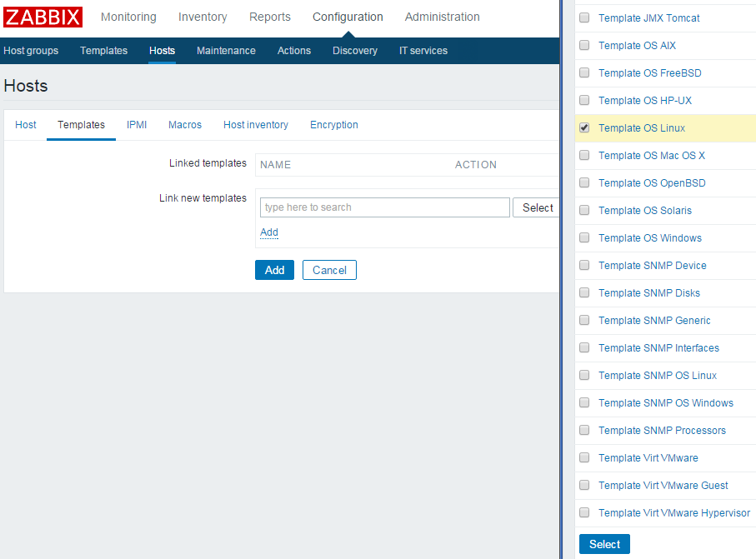Check Template OS OpenBSD checkbox
Image resolution: width=756 pixels, height=559 pixels.
point(584,182)
